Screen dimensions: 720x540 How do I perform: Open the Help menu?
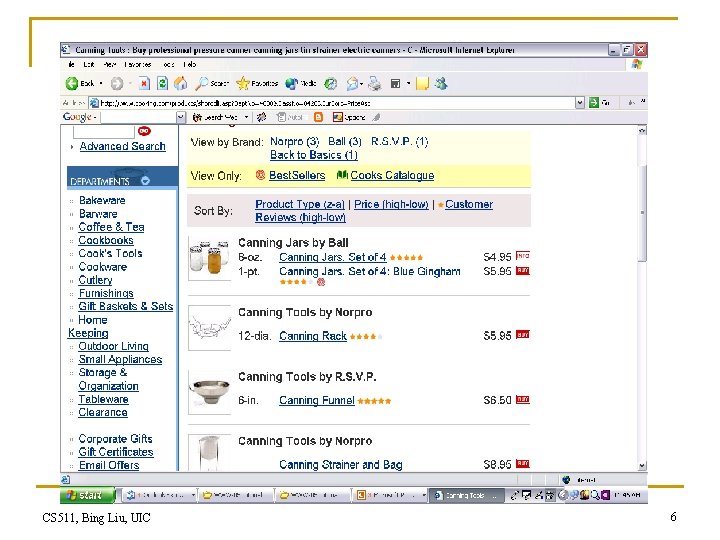(190, 64)
